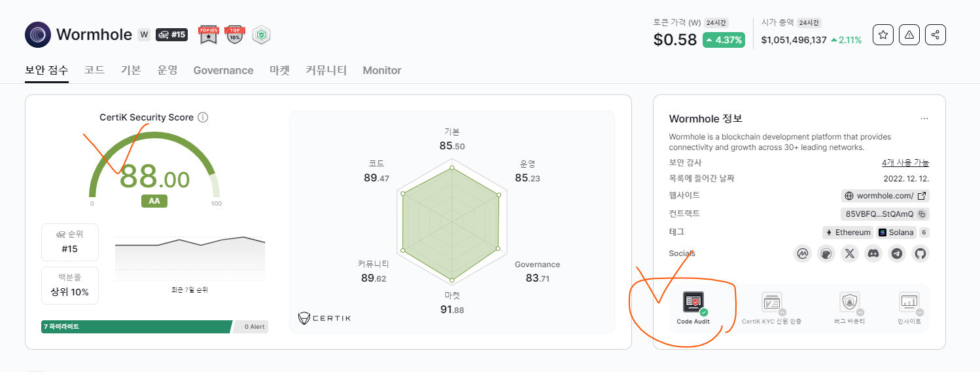The image size is (980, 372).
Task: Click the alert triangle report button
Action: pyautogui.click(x=909, y=35)
